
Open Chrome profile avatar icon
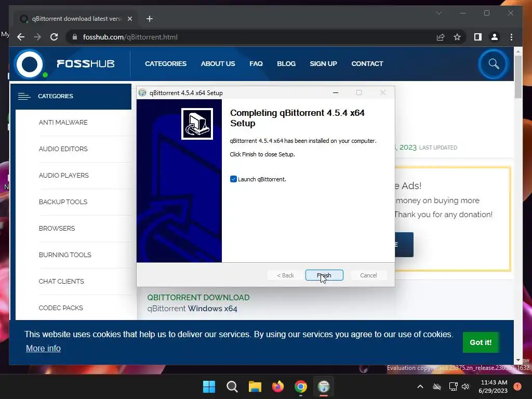[495, 37]
